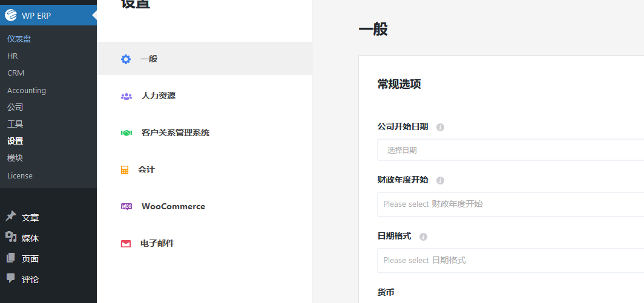Click the calculator icon beside 会计
The image size is (644, 303).
pos(125,170)
